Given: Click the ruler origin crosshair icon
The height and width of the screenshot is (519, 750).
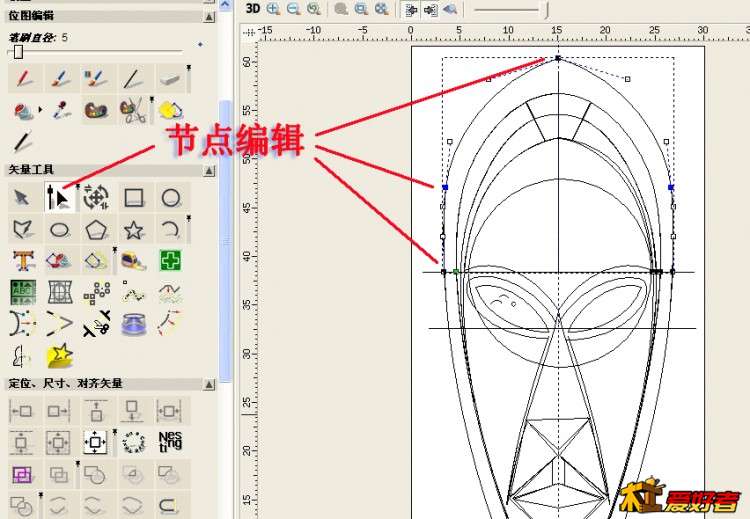Looking at the screenshot, I should pos(248,33).
